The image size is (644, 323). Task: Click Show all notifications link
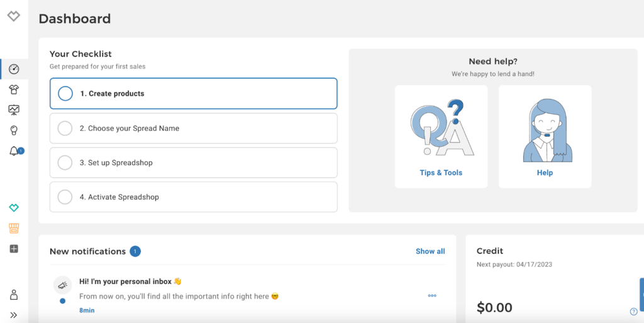[430, 251]
